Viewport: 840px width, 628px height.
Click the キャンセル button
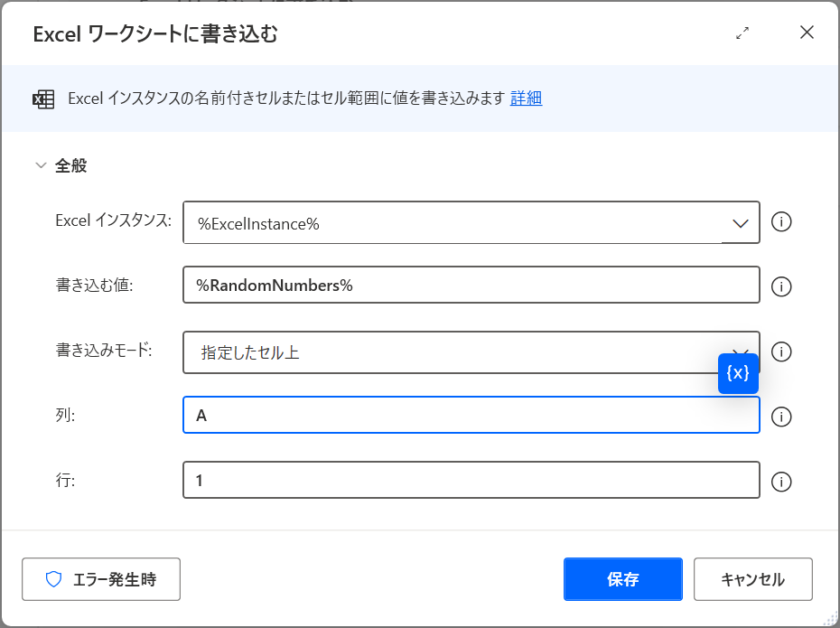[x=752, y=579]
